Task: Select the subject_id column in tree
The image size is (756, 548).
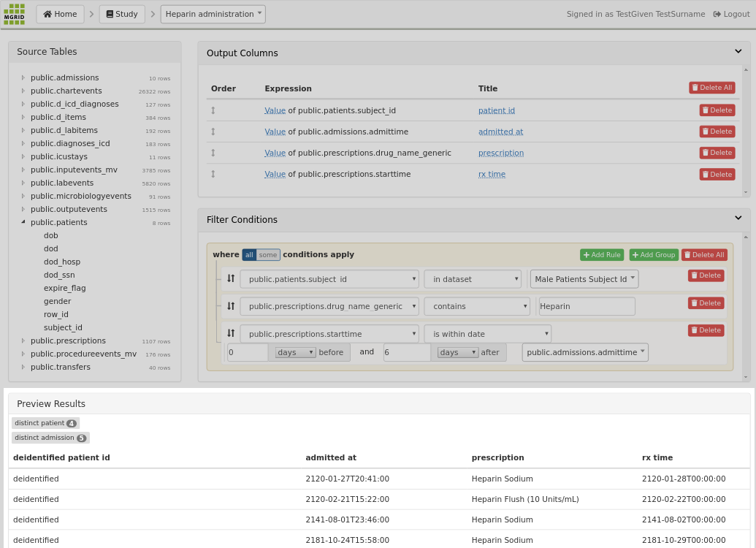Action: pos(63,327)
